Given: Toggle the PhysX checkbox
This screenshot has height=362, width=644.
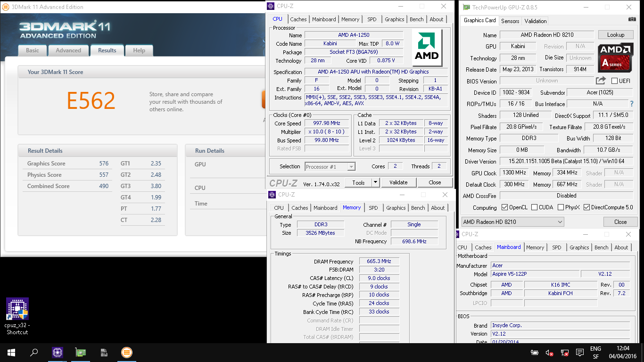Looking at the screenshot, I should coord(561,207).
